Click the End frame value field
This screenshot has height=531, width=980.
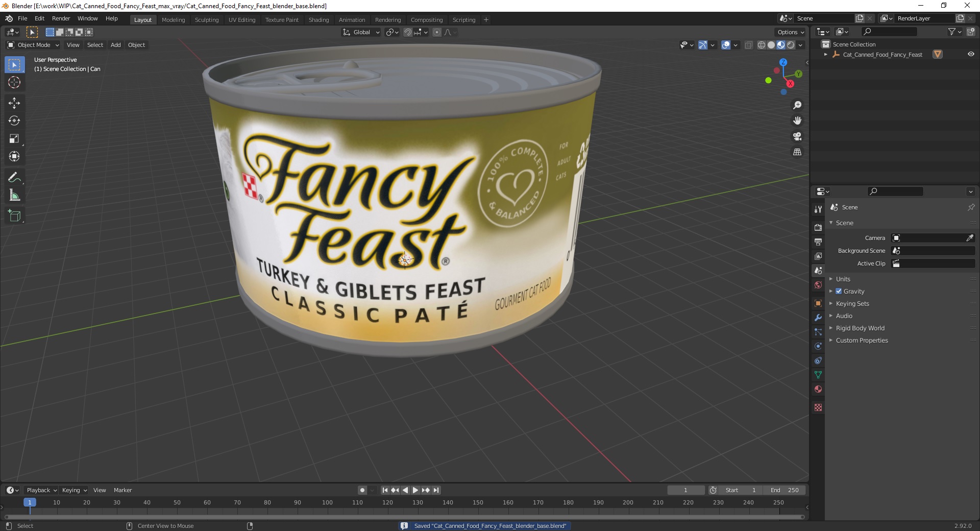tap(785, 490)
